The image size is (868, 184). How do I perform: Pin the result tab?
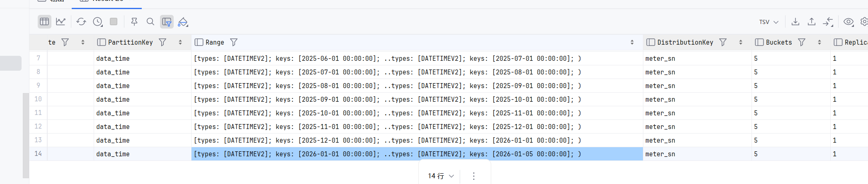(x=134, y=22)
